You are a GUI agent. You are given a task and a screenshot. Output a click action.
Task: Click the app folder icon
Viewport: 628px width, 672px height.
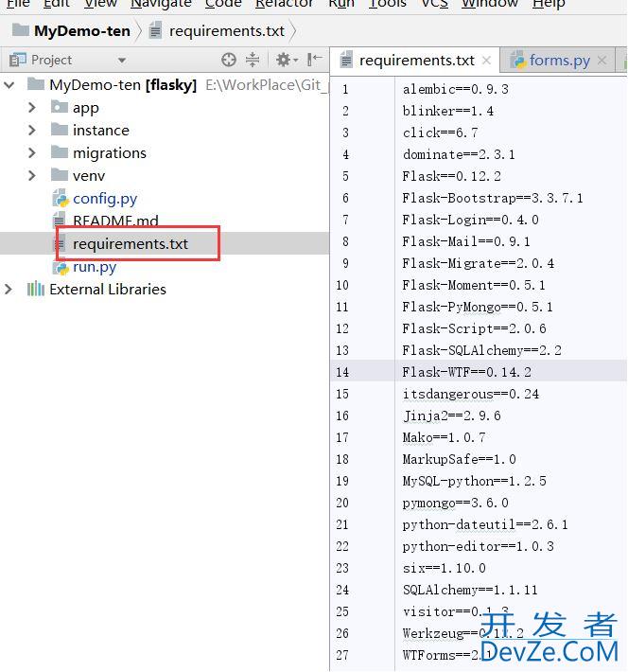click(60, 107)
